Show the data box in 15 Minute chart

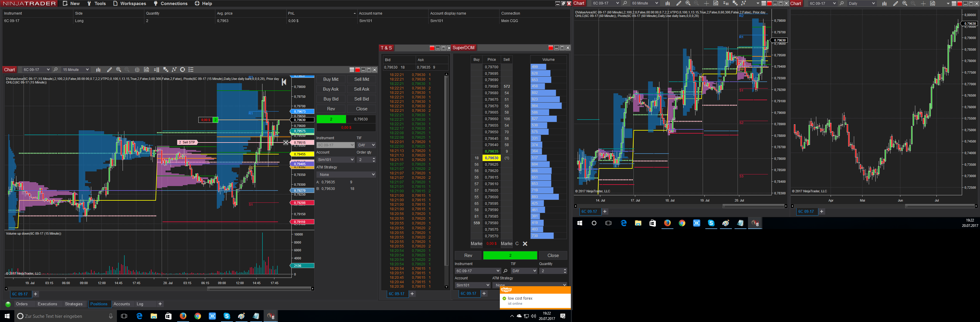coord(146,69)
